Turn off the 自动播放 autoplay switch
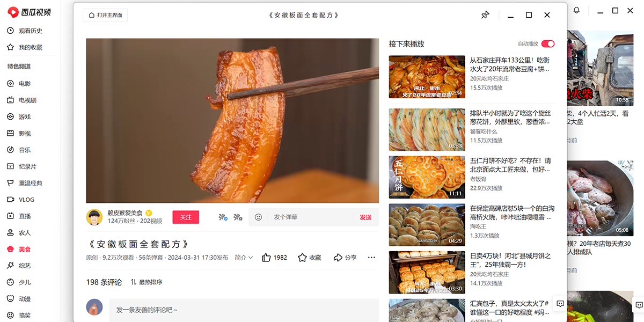 point(547,44)
